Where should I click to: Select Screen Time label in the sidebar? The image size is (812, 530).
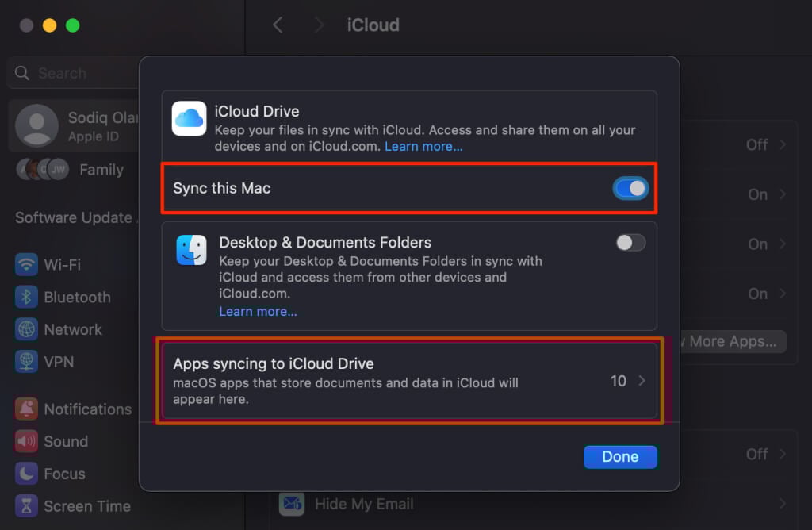(87, 506)
